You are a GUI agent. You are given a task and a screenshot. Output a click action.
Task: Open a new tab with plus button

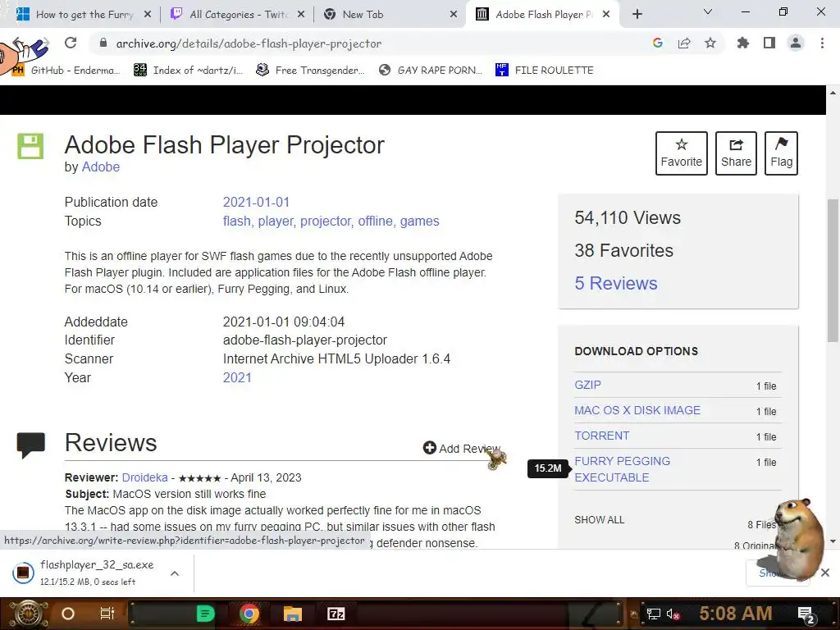[637, 15]
